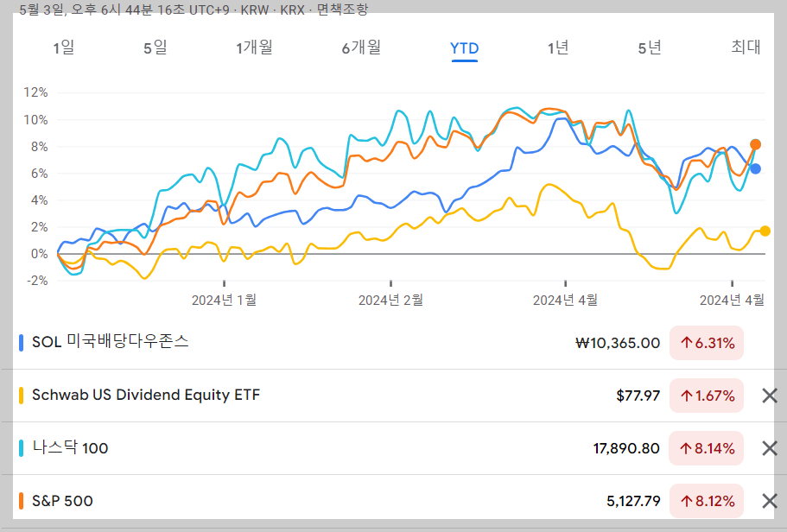Select the YTD tab

[x=464, y=49]
